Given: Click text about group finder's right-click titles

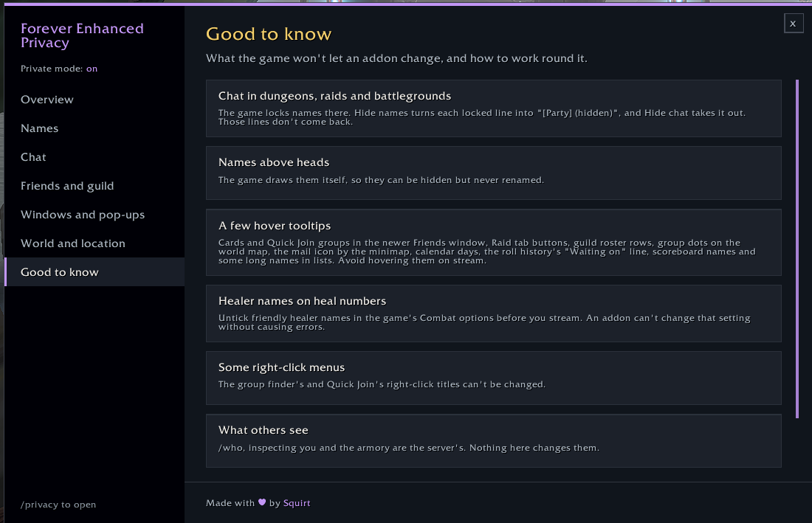Looking at the screenshot, I should pos(382,384).
